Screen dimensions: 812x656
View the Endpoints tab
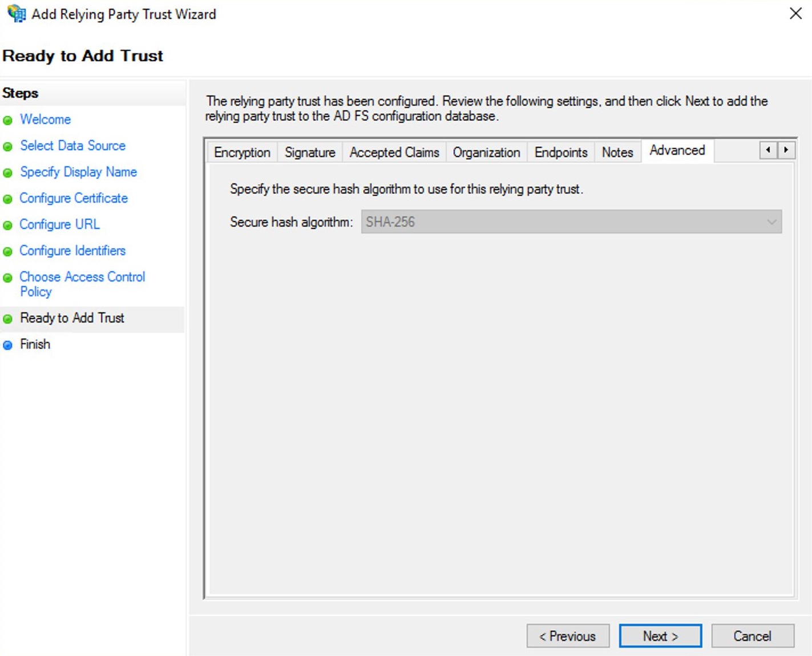coord(561,152)
